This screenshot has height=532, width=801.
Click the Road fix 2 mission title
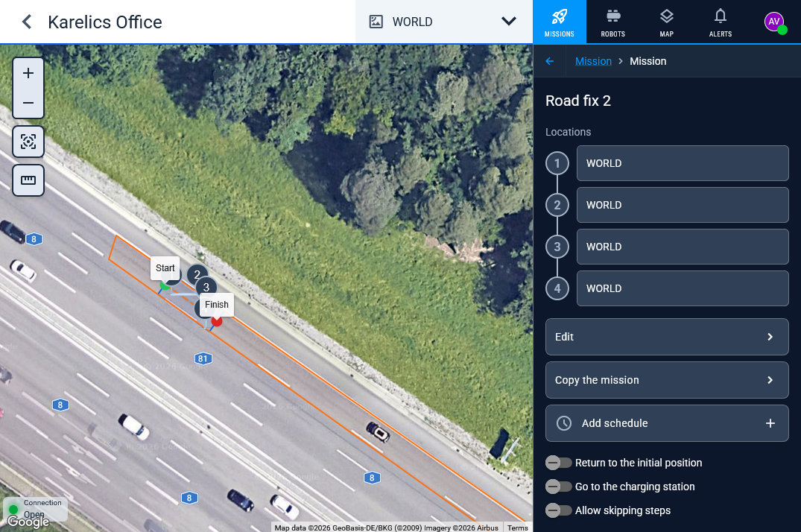(577, 101)
